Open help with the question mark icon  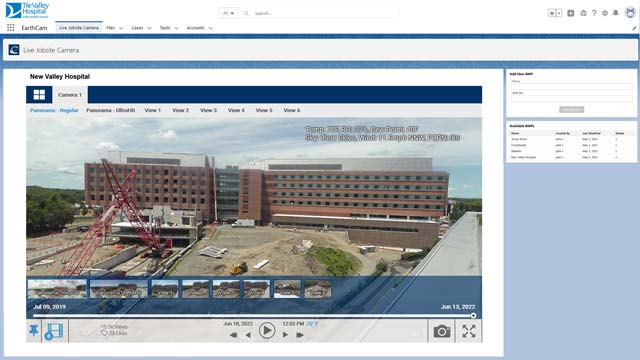pyautogui.click(x=594, y=13)
